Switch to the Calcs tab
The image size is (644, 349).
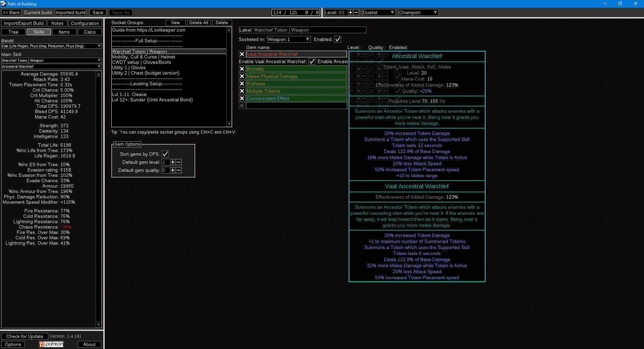90,32
